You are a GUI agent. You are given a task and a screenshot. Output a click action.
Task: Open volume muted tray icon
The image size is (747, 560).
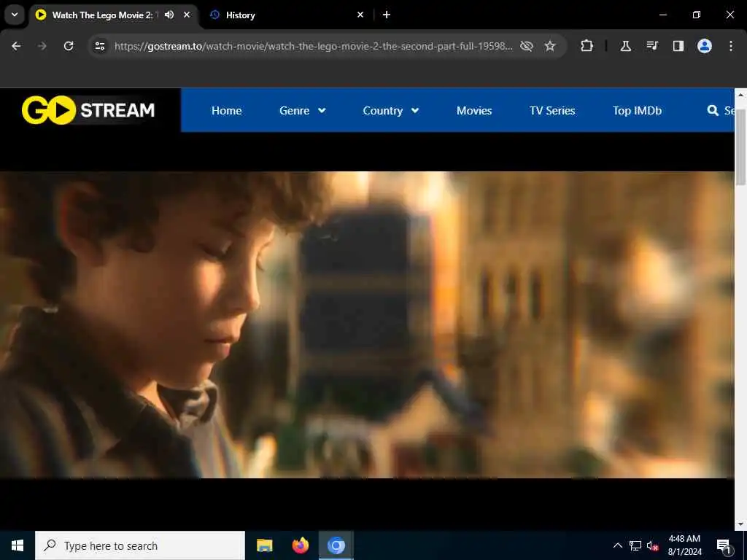point(653,545)
